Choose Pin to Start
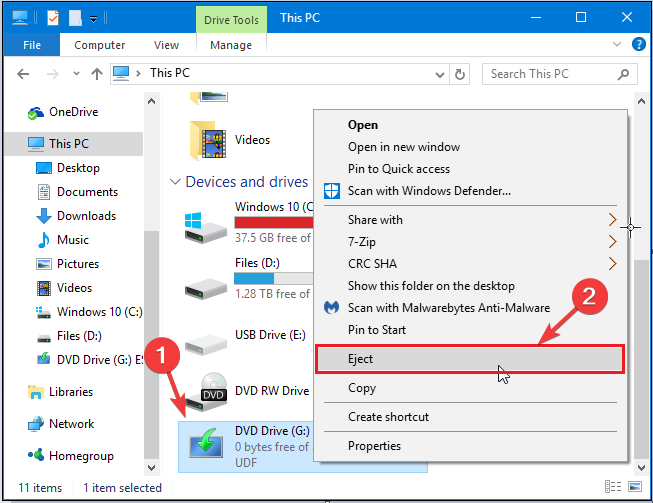 [x=470, y=330]
